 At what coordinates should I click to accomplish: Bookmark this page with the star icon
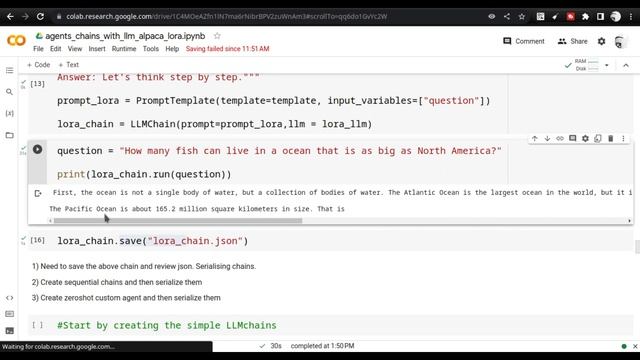coord(522,16)
